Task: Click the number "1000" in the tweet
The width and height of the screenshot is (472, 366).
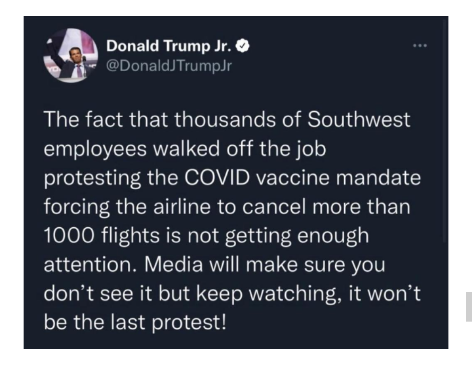Action: tap(69, 236)
